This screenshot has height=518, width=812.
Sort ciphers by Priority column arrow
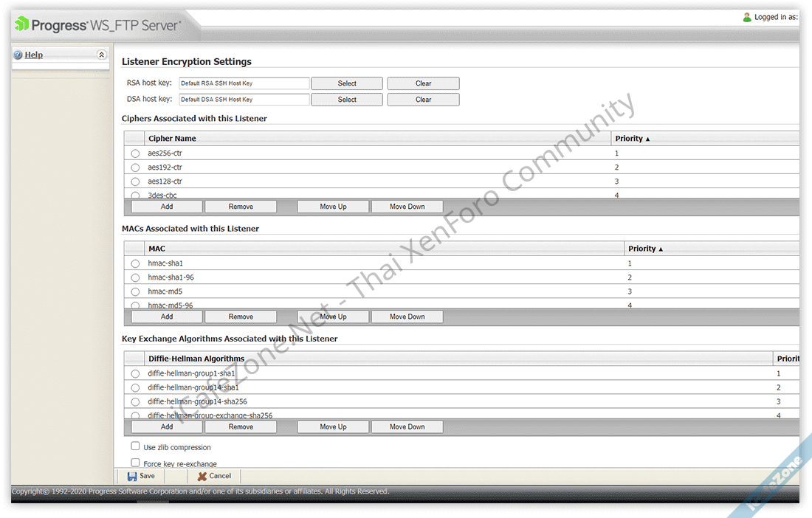coord(647,139)
